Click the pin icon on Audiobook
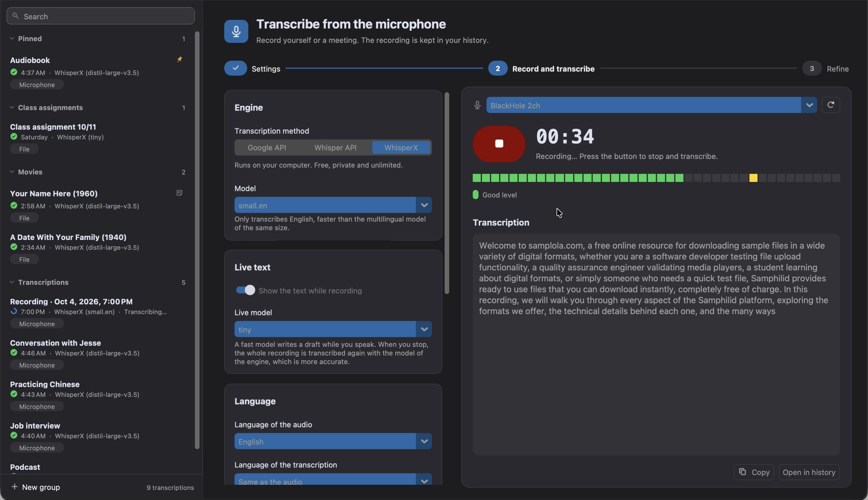Image resolution: width=868 pixels, height=500 pixels. point(180,59)
